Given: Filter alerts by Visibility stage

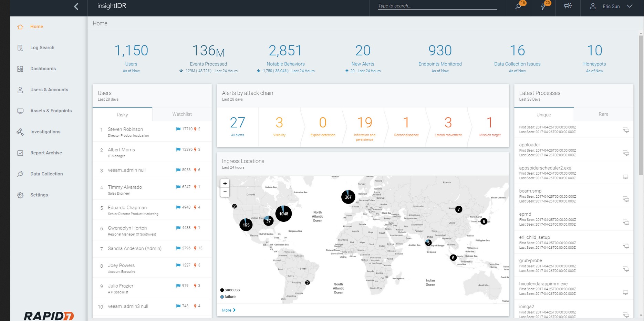Looking at the screenshot, I should tap(279, 127).
